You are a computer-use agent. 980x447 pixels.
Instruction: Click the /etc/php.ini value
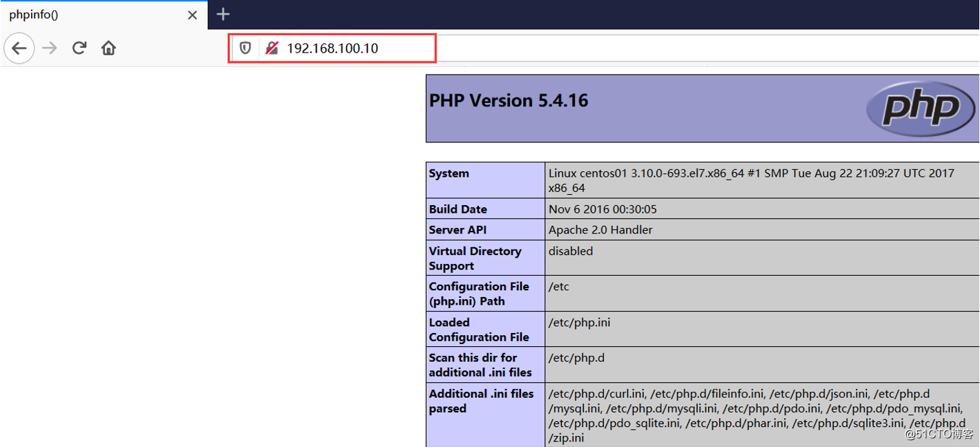pos(579,323)
